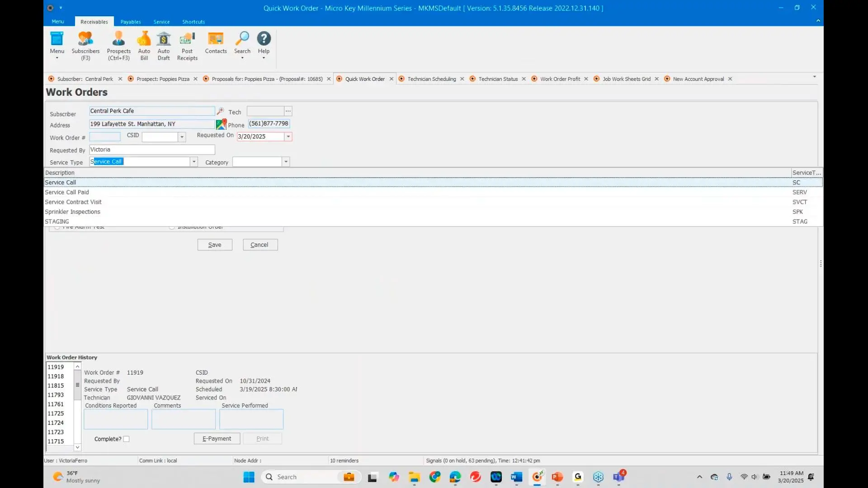Tick the Complete? checkbox
Screen dimensions: 868x488
[127, 439]
